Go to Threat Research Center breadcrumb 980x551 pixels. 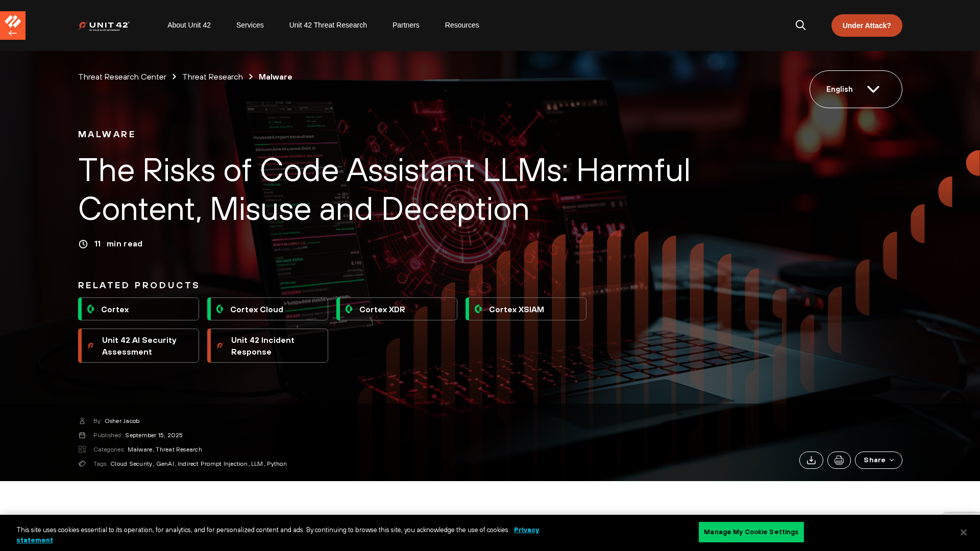tap(122, 77)
